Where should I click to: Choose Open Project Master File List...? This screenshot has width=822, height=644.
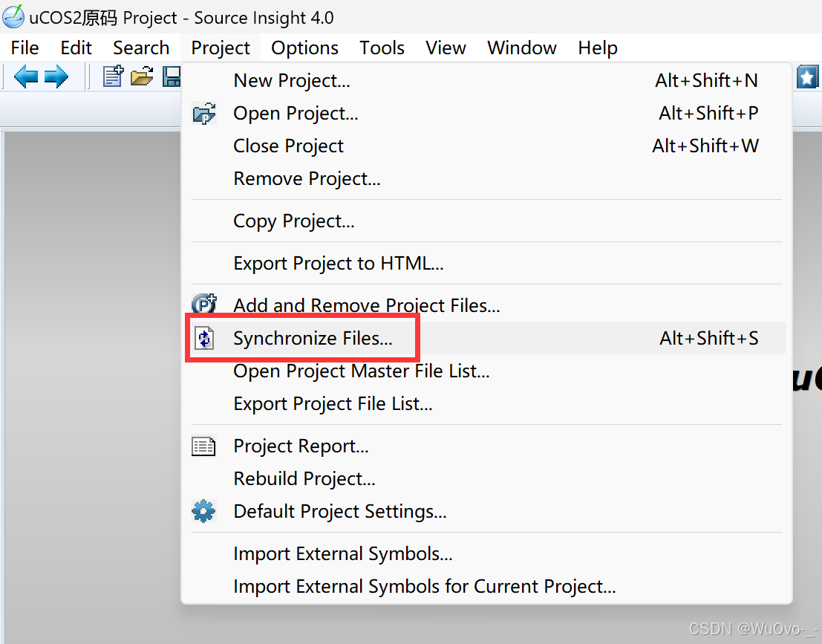[486, 371]
